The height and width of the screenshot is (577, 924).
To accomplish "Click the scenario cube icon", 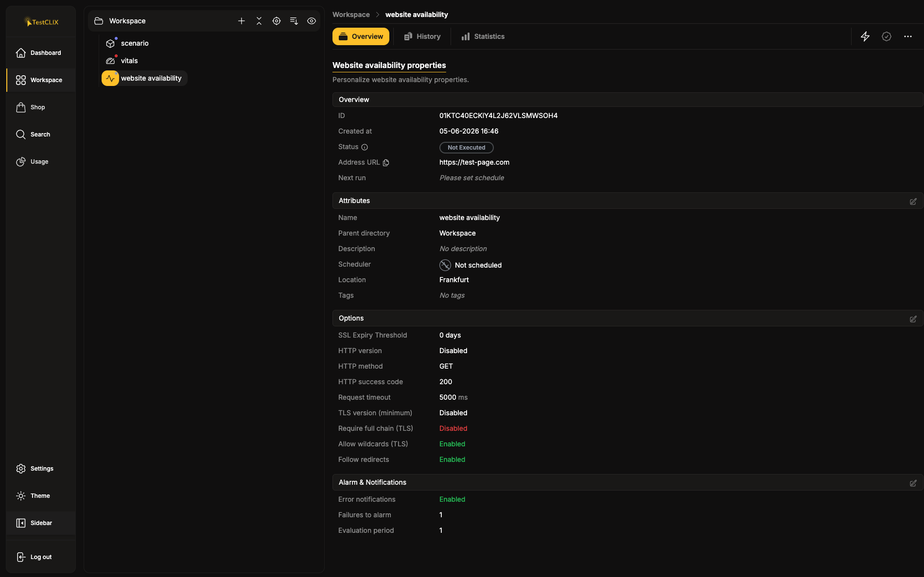I will point(110,43).
